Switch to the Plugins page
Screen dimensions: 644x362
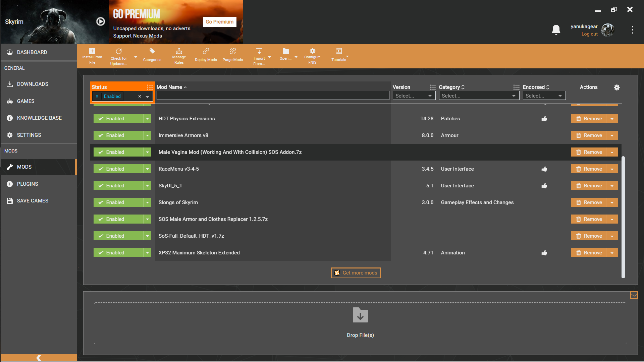click(39, 184)
